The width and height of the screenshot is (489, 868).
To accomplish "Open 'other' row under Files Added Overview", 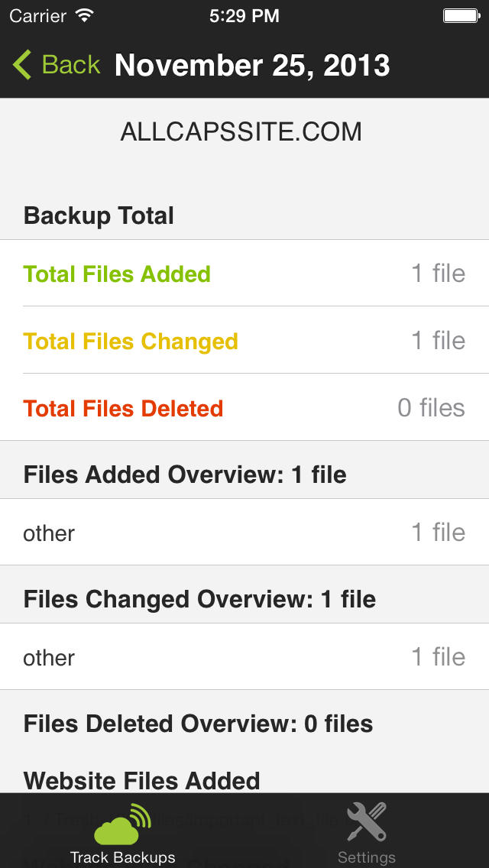I will point(244,532).
